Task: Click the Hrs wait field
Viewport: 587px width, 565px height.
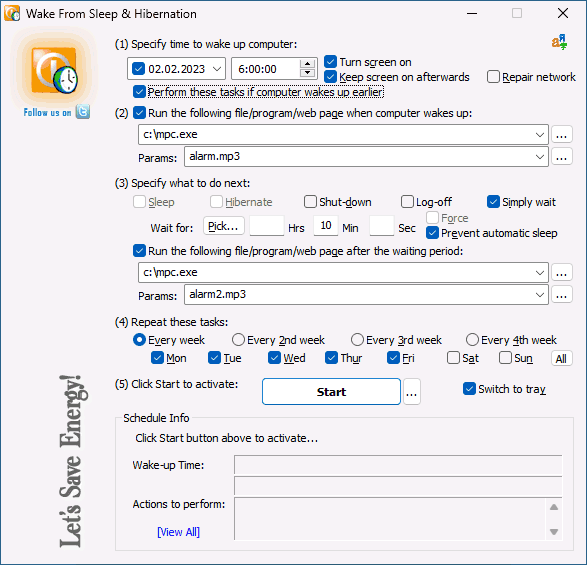Action: (267, 226)
